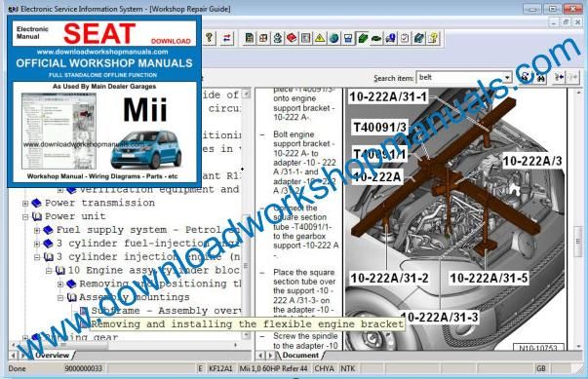588x379 pixels.
Task: Open the green document sheet toolbar icon
Action: [249, 38]
